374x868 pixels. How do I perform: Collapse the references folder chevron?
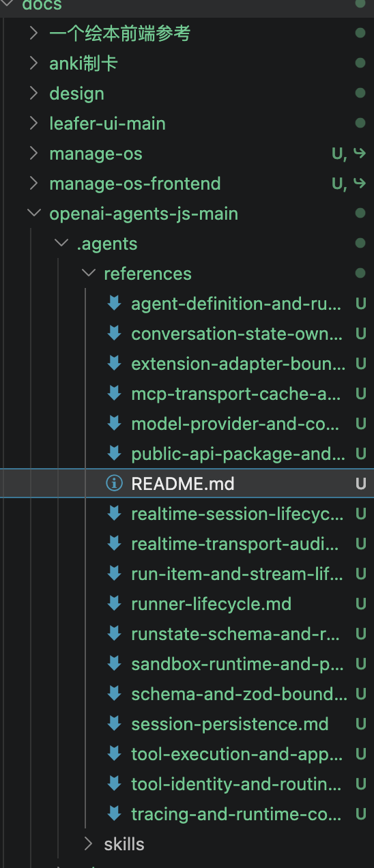pyautogui.click(x=88, y=274)
